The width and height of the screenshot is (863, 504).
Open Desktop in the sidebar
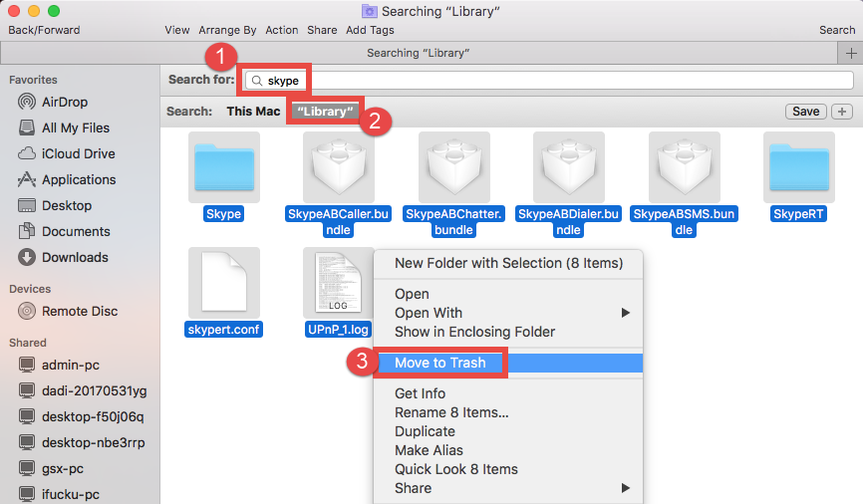pos(55,205)
